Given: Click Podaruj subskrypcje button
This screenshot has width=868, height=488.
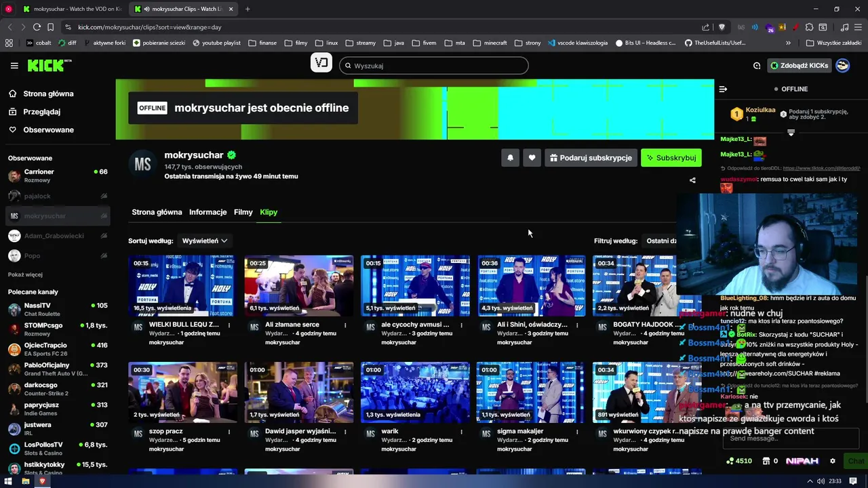Looking at the screenshot, I should point(591,158).
